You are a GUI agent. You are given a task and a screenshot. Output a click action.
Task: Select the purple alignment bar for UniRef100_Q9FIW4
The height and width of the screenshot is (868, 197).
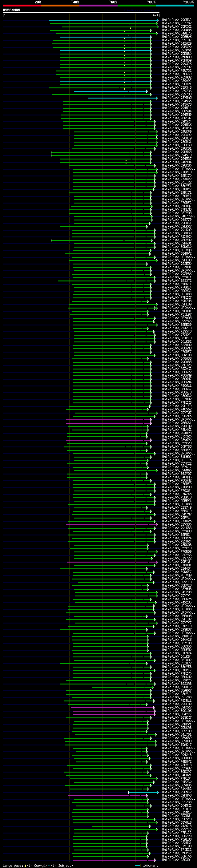(112, 562)
